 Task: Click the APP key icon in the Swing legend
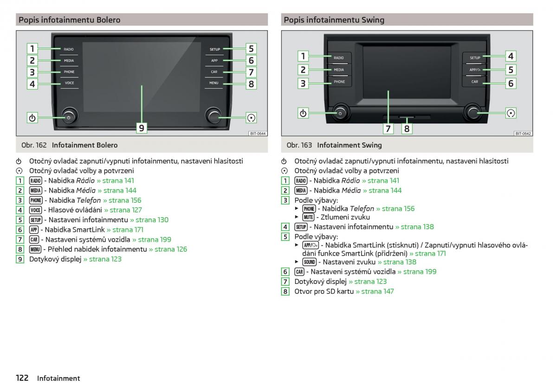310,245
